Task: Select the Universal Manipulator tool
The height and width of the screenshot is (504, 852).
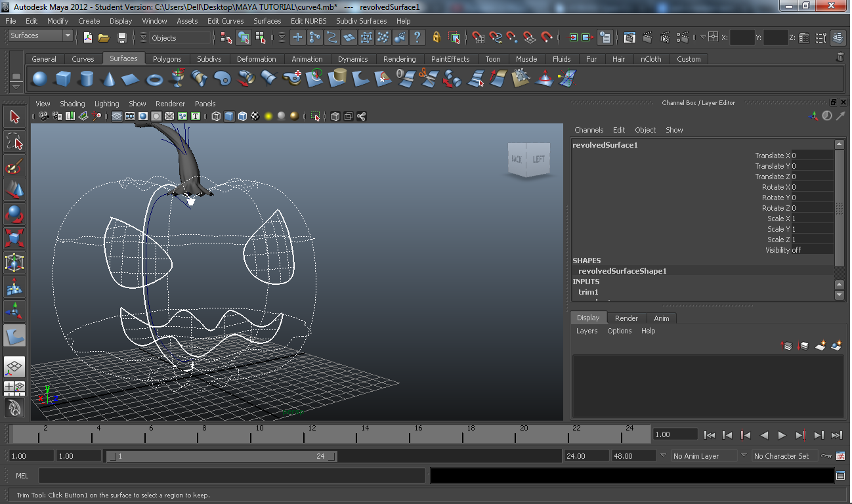Action: point(14,263)
